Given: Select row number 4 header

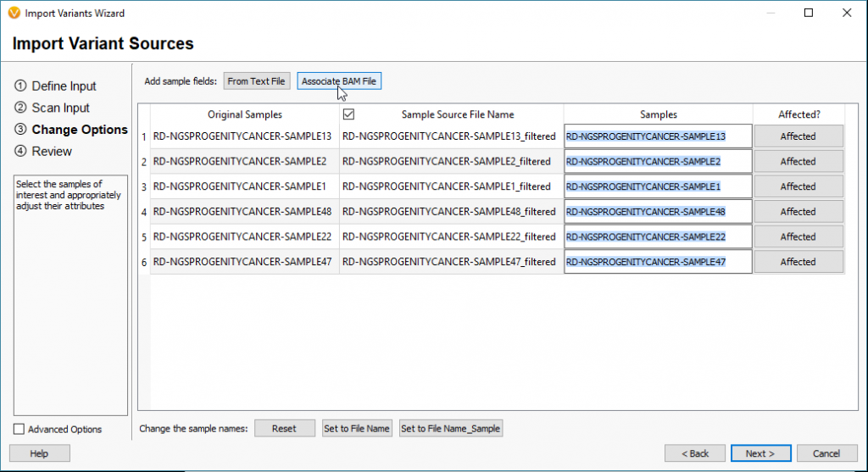Looking at the screenshot, I should (x=144, y=212).
